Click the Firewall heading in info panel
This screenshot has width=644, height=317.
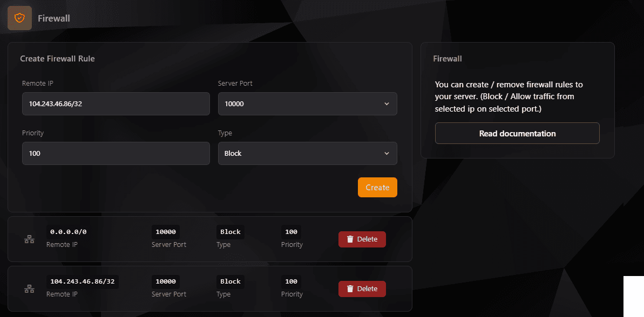click(448, 59)
